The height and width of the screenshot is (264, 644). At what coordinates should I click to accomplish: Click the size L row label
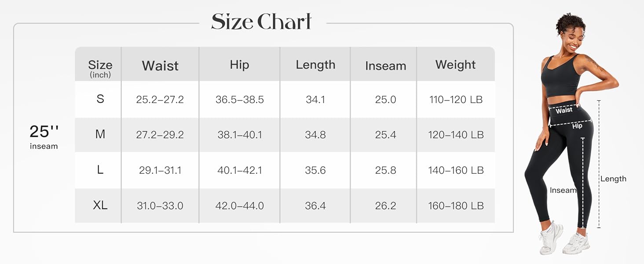(x=100, y=170)
